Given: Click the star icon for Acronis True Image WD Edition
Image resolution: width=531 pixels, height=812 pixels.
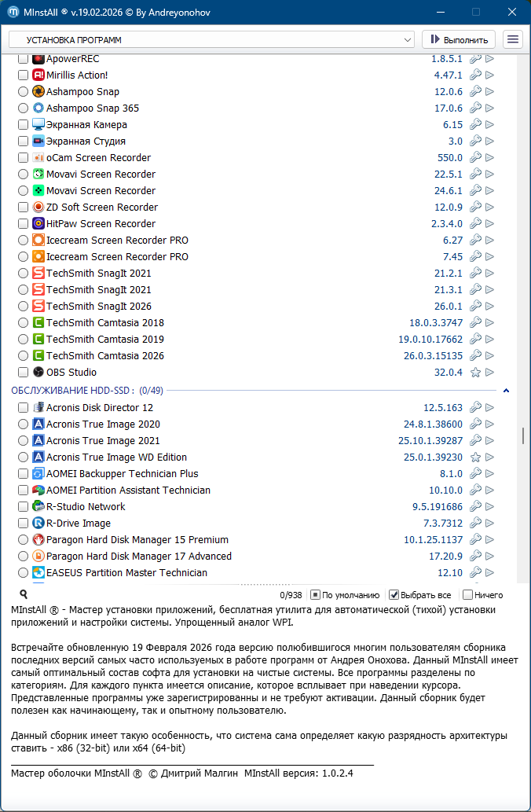Looking at the screenshot, I should pyautogui.click(x=475, y=457).
